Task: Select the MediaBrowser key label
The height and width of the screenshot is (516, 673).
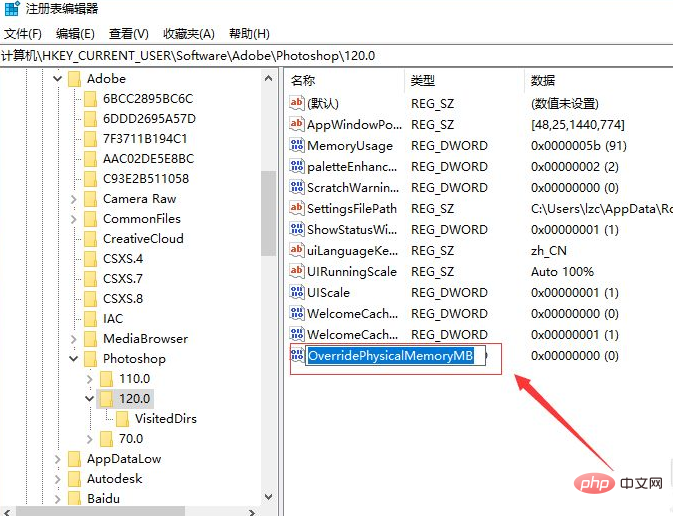Action: point(146,339)
